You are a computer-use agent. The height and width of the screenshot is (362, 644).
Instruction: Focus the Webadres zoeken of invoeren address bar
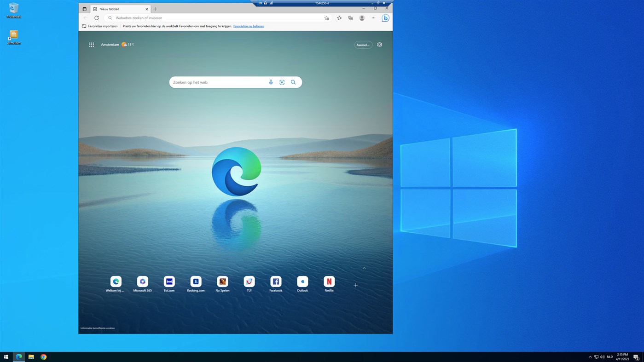(x=217, y=18)
